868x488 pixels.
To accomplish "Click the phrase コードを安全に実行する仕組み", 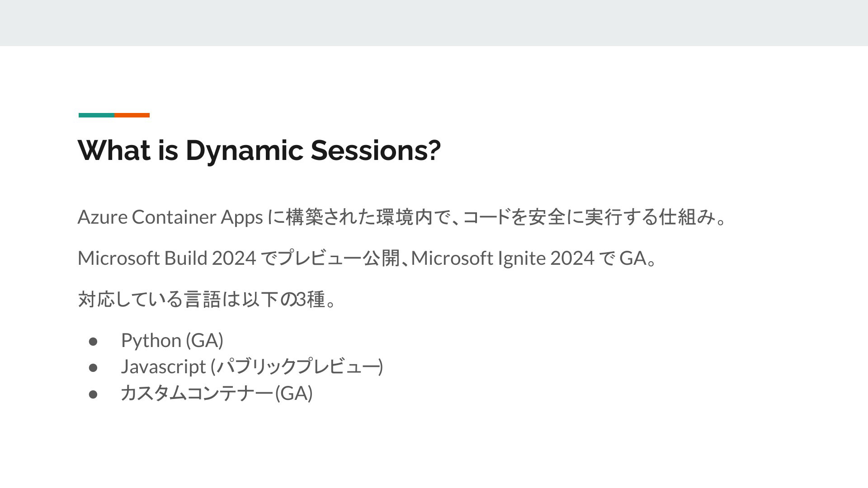I will click(589, 217).
